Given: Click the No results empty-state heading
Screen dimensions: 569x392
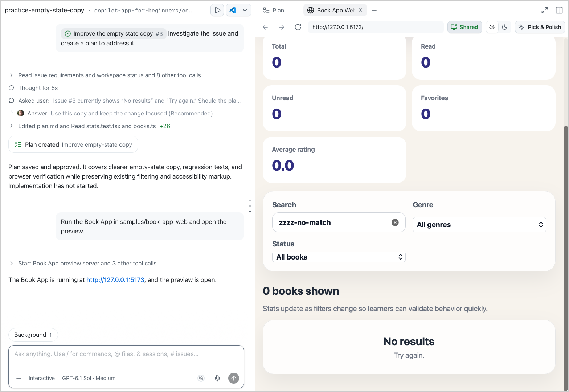Looking at the screenshot, I should coord(409,342).
